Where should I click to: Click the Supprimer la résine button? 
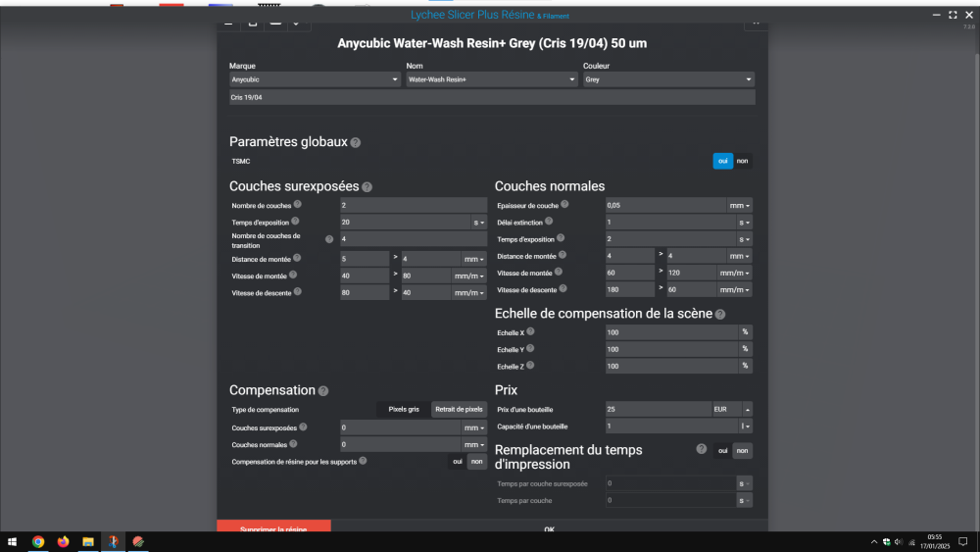coord(273,527)
